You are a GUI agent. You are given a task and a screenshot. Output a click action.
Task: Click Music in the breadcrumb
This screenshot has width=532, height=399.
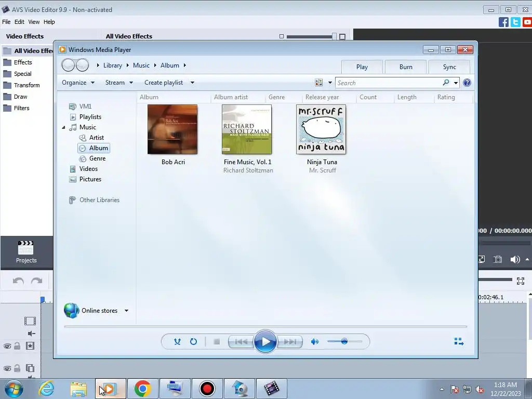pyautogui.click(x=141, y=65)
